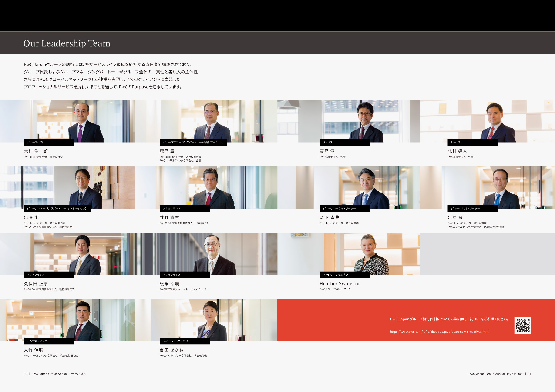Open the pwc-japan-new-executives URL link

(x=439, y=332)
